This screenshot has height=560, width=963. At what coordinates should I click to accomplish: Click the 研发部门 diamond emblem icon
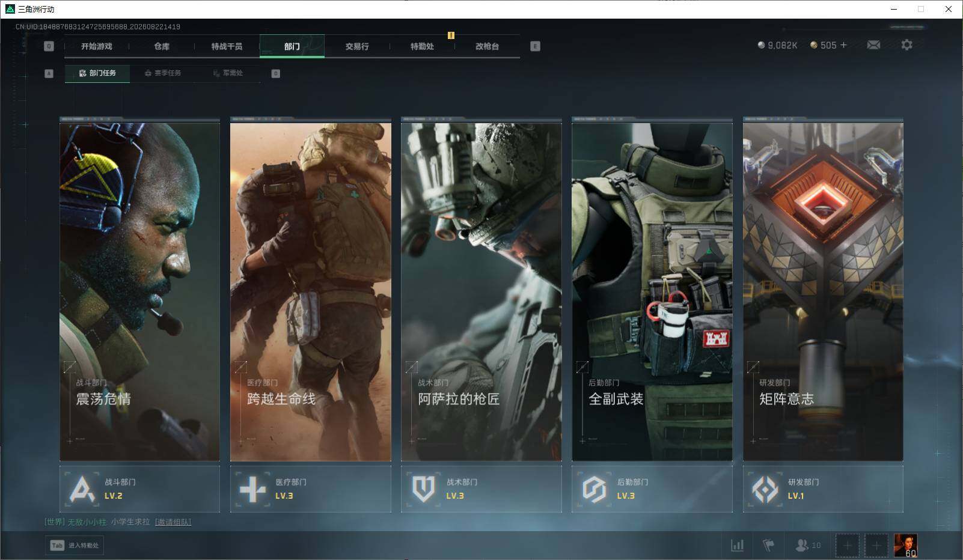tap(765, 489)
